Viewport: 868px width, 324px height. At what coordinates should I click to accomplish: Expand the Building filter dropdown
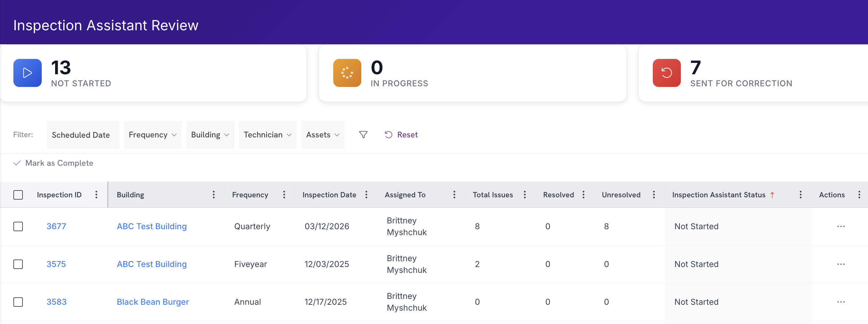tap(210, 134)
